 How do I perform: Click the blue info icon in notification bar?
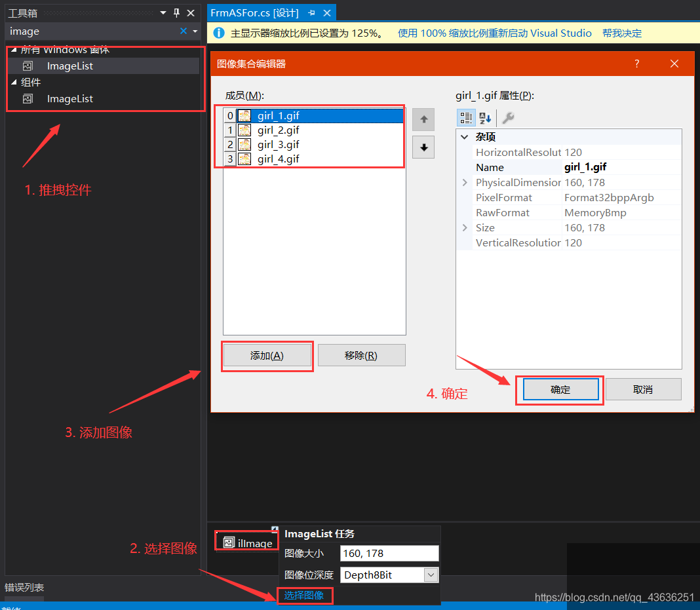[219, 33]
